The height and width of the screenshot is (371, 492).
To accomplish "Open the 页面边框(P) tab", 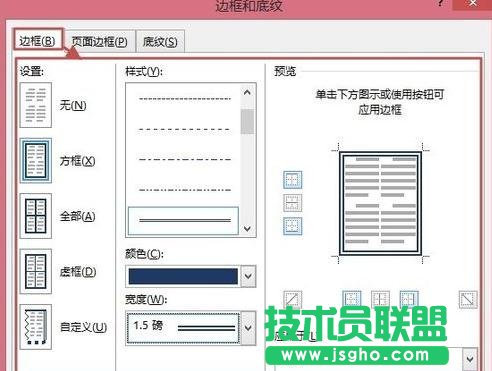I will pos(100,41).
